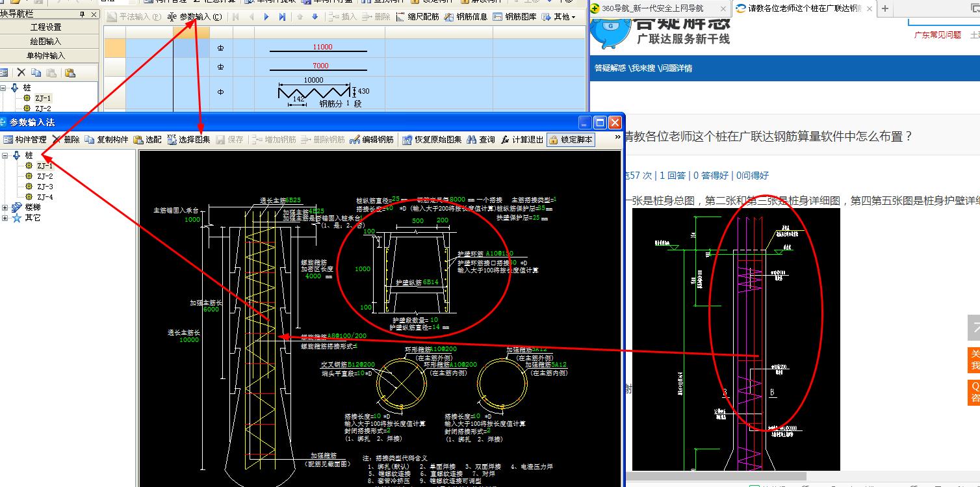Click the copy icon in navigation panel

[x=36, y=73]
